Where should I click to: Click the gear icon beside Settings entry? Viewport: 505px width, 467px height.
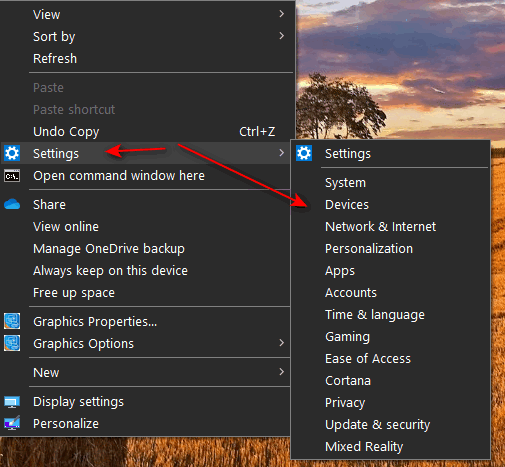pos(12,153)
